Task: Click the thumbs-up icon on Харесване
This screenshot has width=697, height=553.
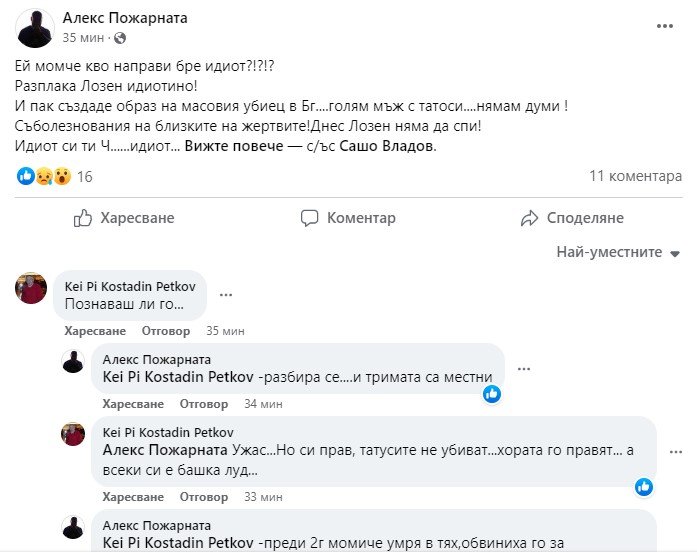Action: pos(83,218)
